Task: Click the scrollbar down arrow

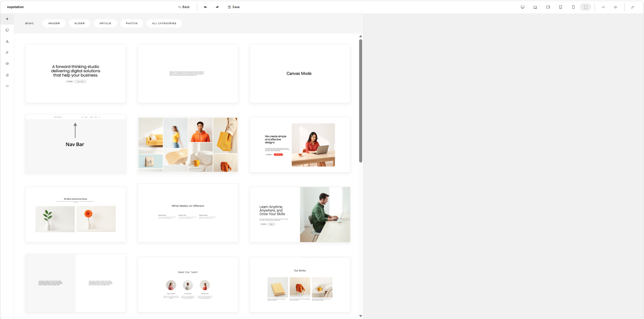Action: [x=361, y=316]
